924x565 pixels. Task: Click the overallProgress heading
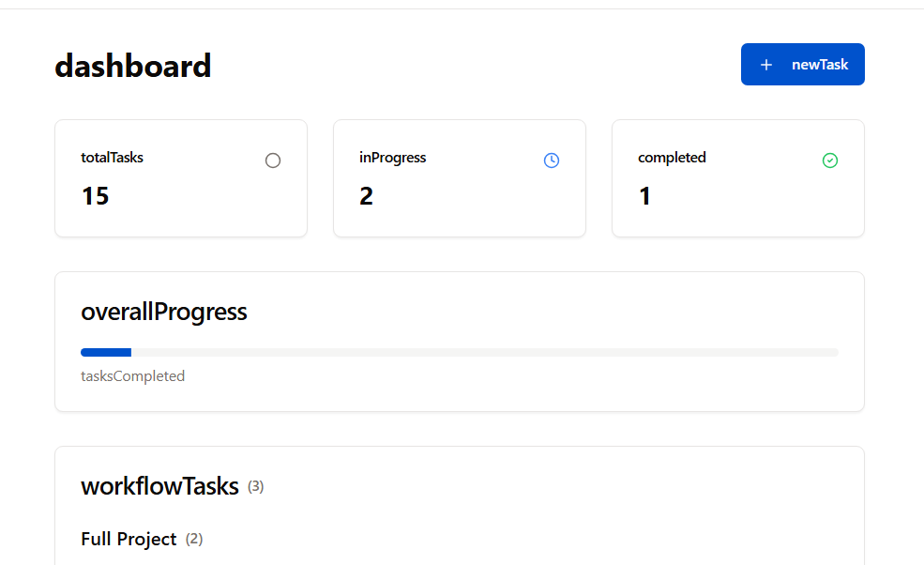click(164, 312)
